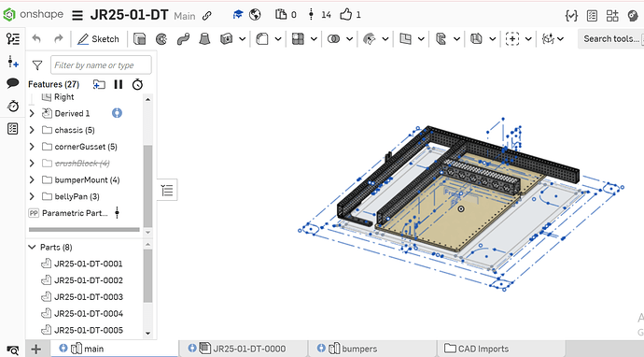Select the Extrude tool

pos(140,39)
